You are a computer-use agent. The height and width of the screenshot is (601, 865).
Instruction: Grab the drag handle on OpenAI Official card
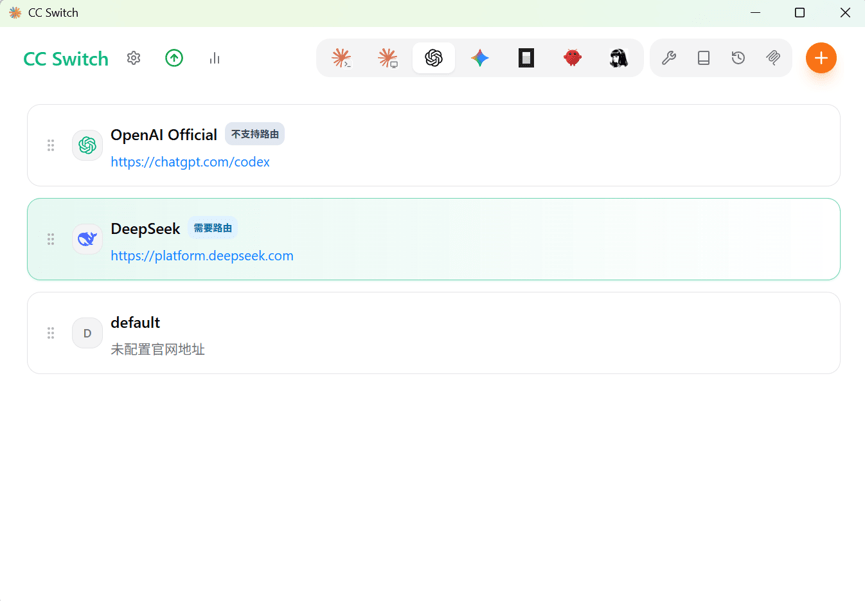[x=51, y=145]
